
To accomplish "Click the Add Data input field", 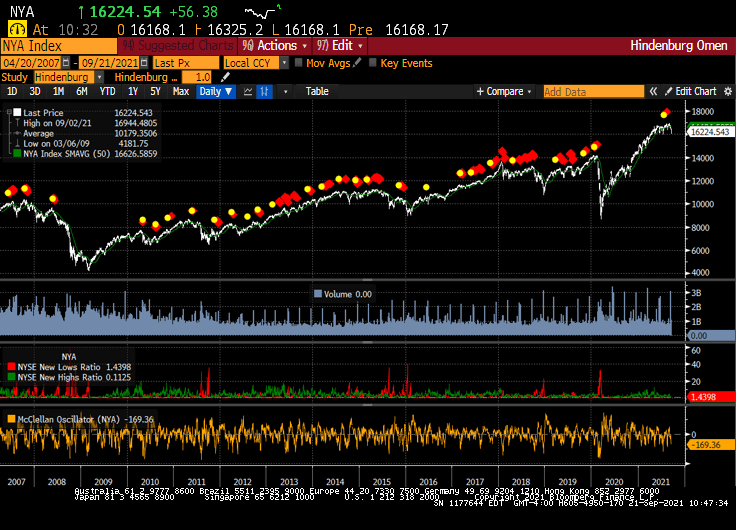I will (x=593, y=91).
